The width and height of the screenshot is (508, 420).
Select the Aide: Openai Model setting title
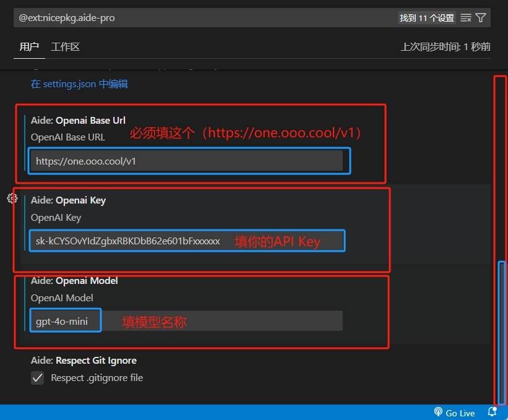74,280
